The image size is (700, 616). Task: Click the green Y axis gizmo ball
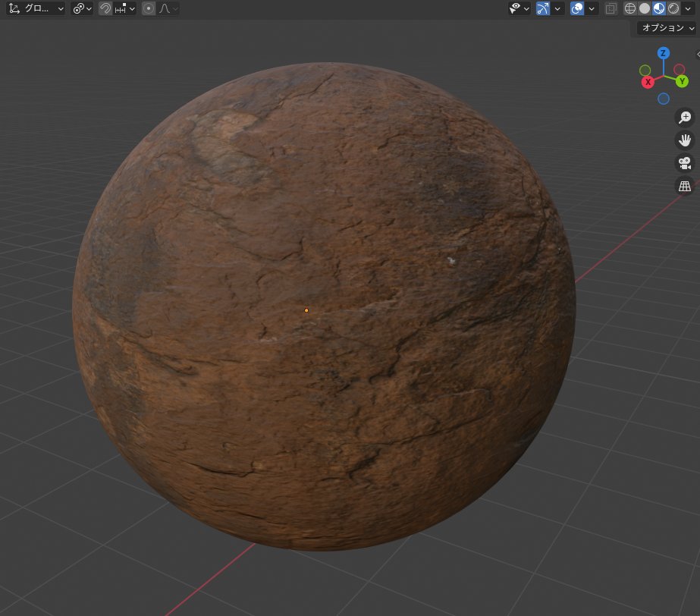click(x=682, y=81)
